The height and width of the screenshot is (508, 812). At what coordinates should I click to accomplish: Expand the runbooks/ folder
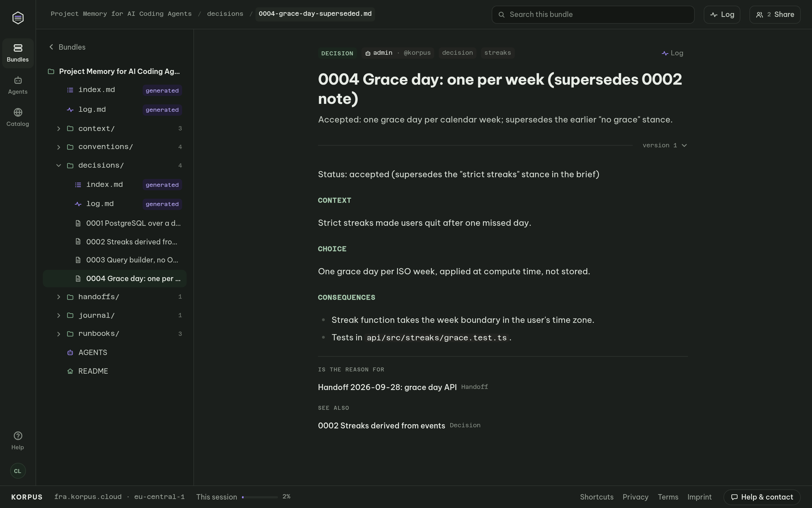tap(59, 334)
